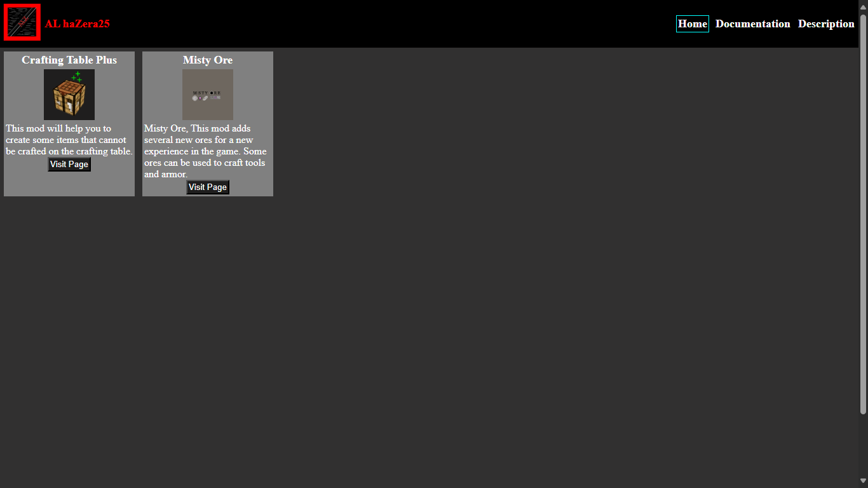Screen dimensions: 868x488
Task: Click the red AL haZera25 site title
Action: point(77,24)
